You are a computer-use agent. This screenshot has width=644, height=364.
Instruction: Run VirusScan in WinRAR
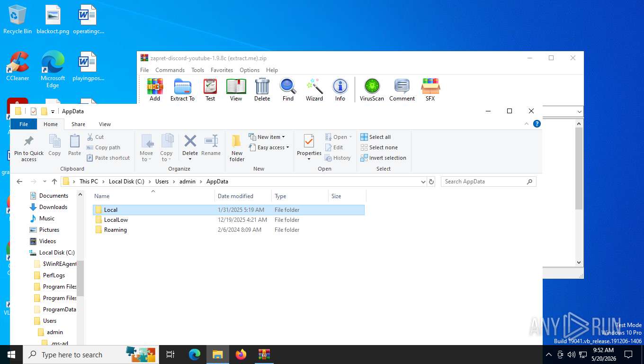point(372,90)
